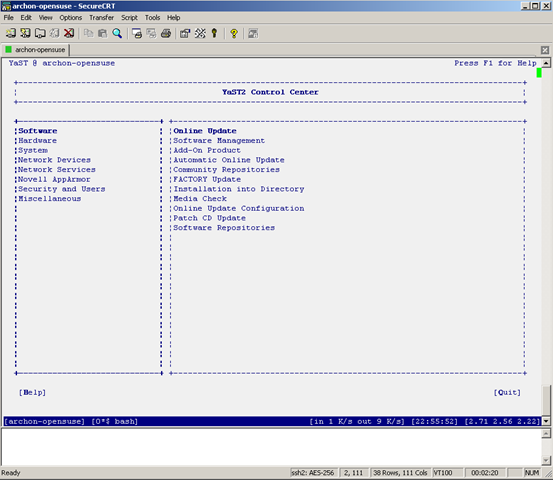Open the Script menu

129,18
